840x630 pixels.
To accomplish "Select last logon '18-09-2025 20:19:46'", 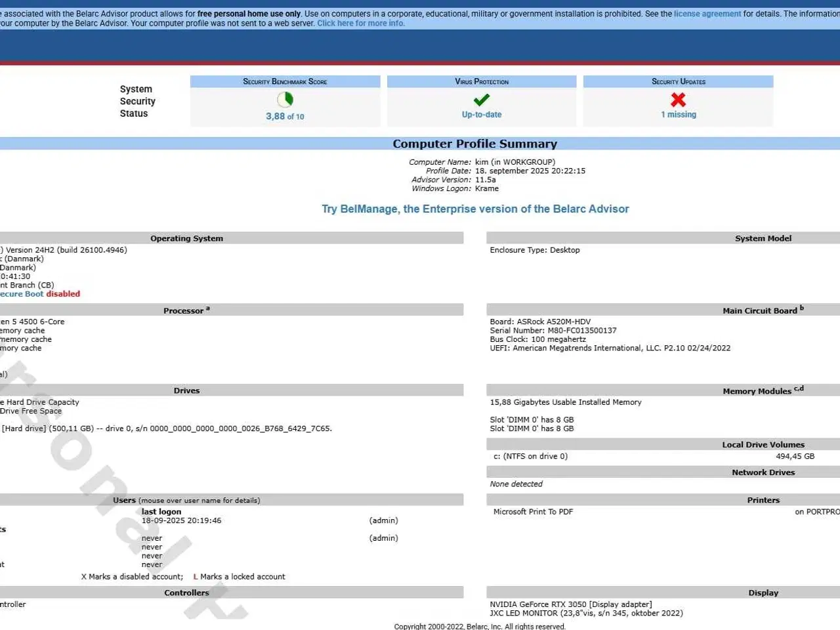I will coord(182,520).
